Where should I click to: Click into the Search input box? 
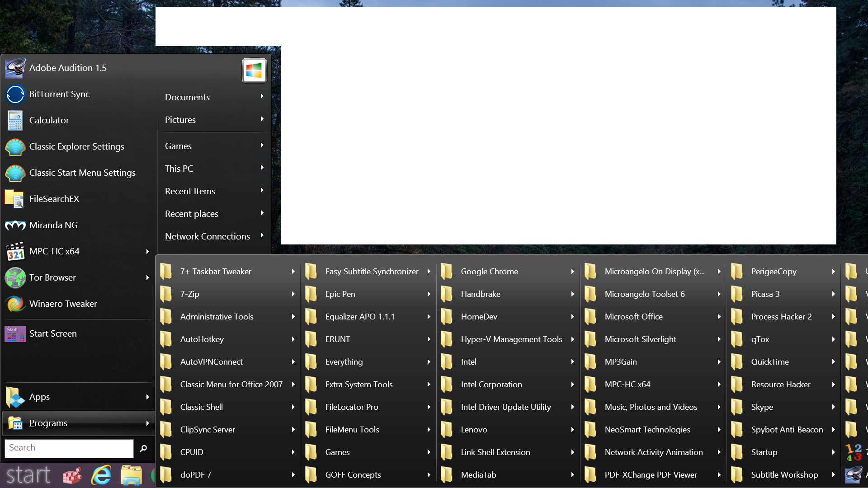(69, 448)
